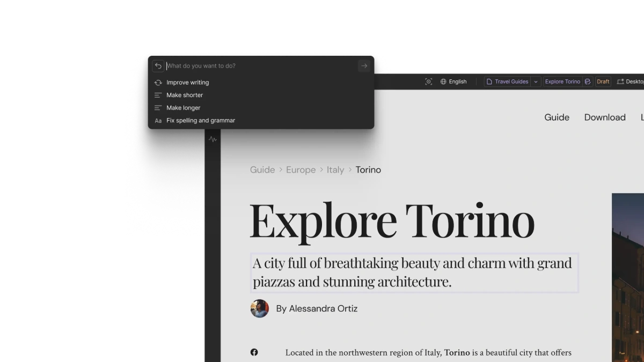Choose Make shorter from the AI menu
Image resolution: width=644 pixels, height=362 pixels.
(185, 95)
